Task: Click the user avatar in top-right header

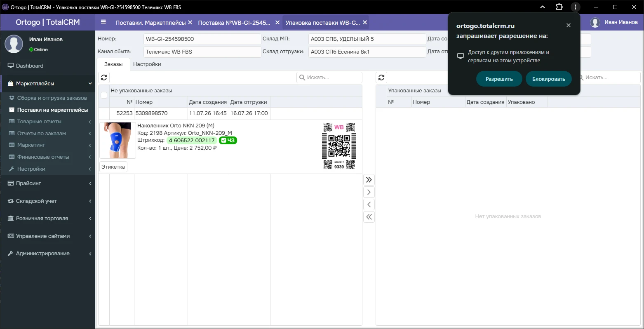Action: (595, 23)
